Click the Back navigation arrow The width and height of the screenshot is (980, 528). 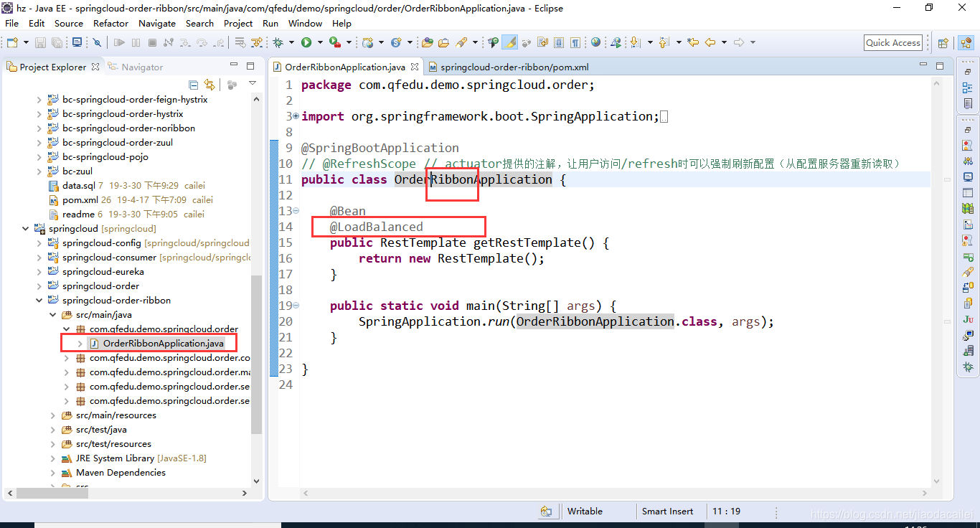pyautogui.click(x=710, y=42)
